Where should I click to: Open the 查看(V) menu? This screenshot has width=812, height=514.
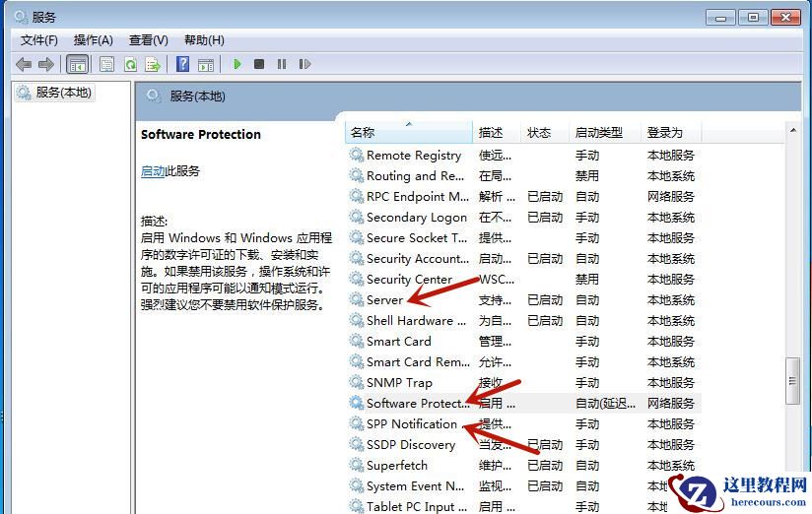click(x=148, y=40)
